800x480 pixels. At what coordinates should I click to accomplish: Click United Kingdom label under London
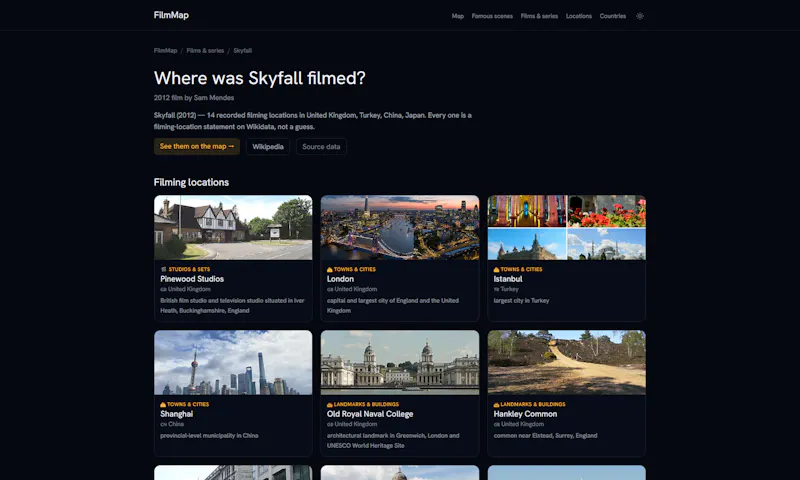(356, 289)
